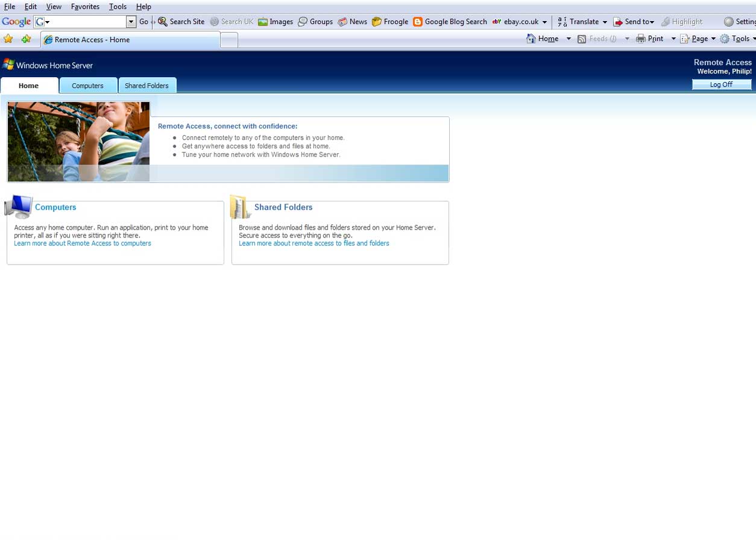Click the Go button on Google toolbar

(x=143, y=22)
